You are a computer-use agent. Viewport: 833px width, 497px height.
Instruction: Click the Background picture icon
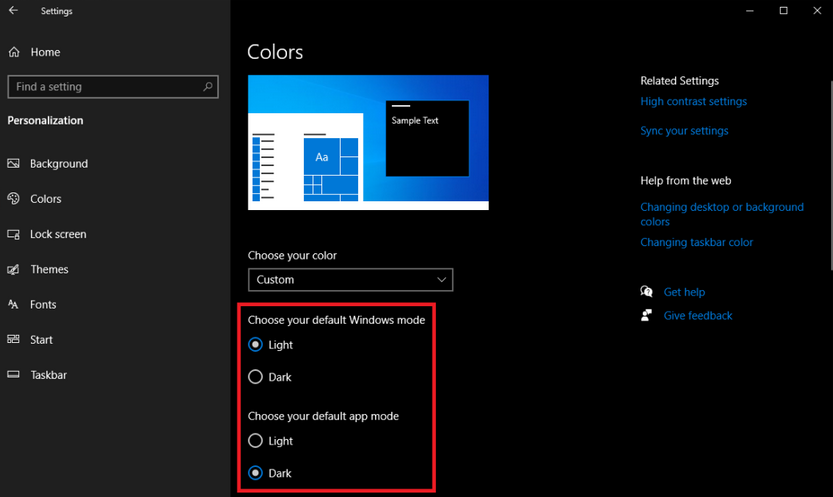pyautogui.click(x=13, y=164)
